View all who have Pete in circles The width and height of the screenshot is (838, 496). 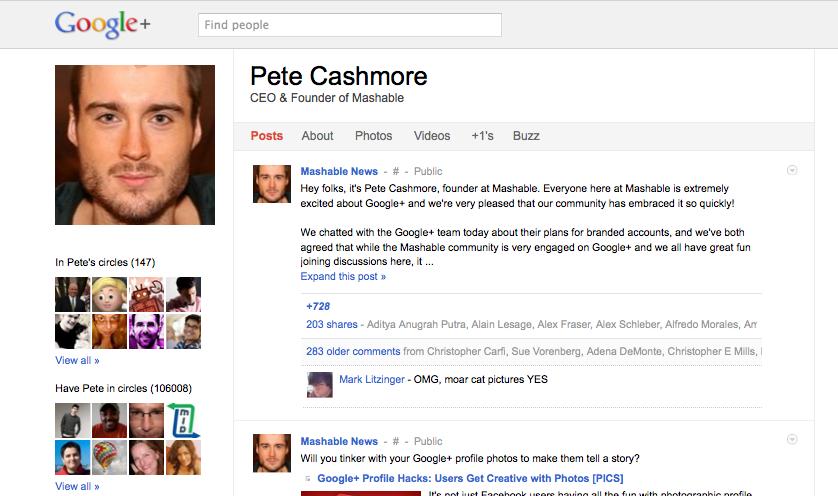[x=77, y=487]
